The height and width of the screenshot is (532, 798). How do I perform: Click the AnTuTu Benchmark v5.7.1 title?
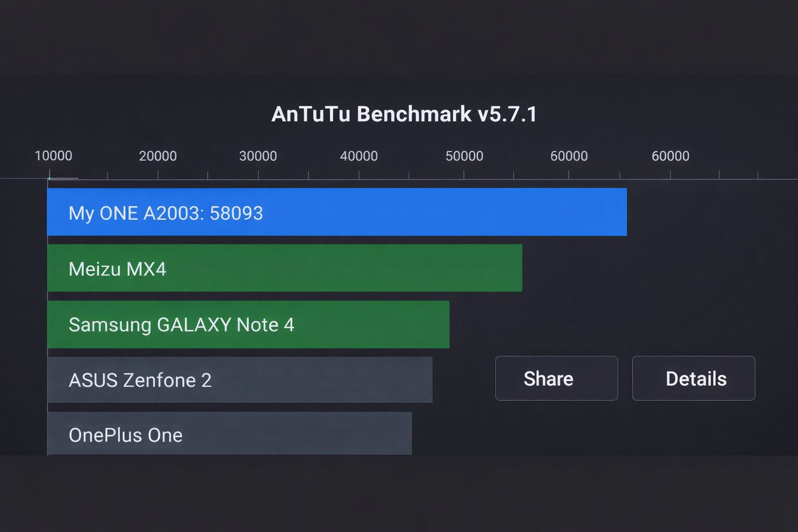click(404, 113)
